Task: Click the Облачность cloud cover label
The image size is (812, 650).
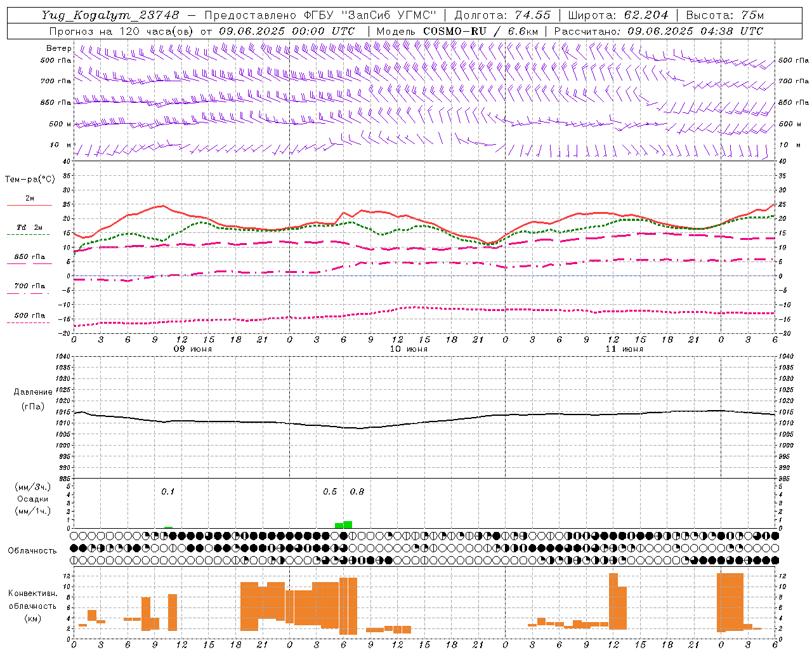Action: coord(32,551)
